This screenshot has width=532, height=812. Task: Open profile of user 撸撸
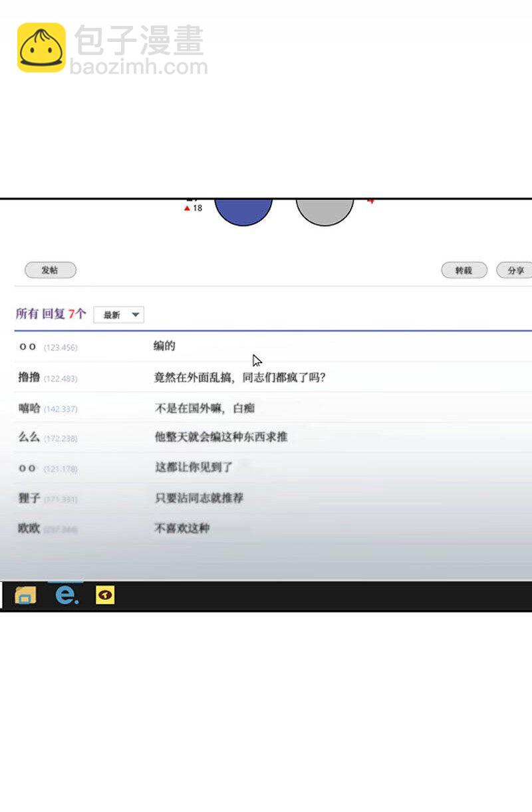(29, 378)
